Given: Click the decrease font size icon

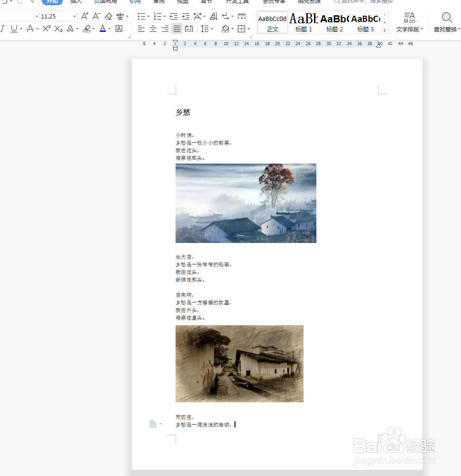Looking at the screenshot, I should pos(96,16).
